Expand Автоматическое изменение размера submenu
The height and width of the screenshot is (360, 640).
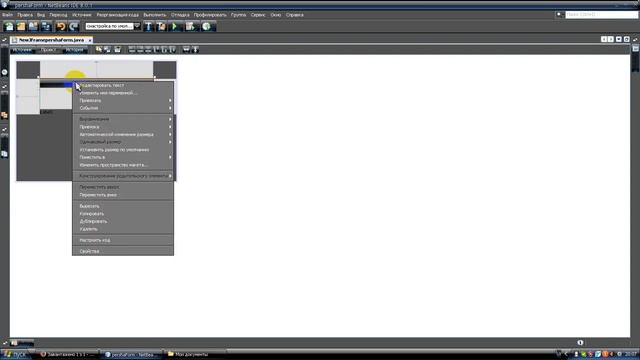123,134
